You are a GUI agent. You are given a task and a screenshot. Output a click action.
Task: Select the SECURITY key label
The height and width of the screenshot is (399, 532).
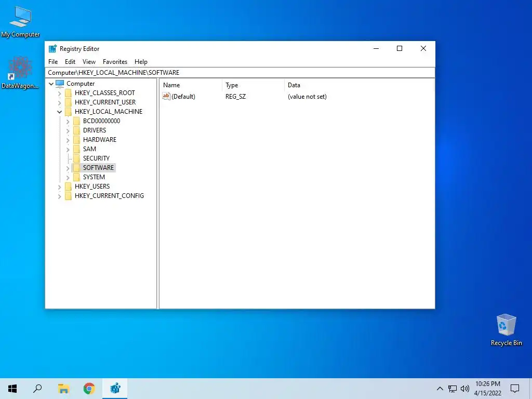[96, 158]
